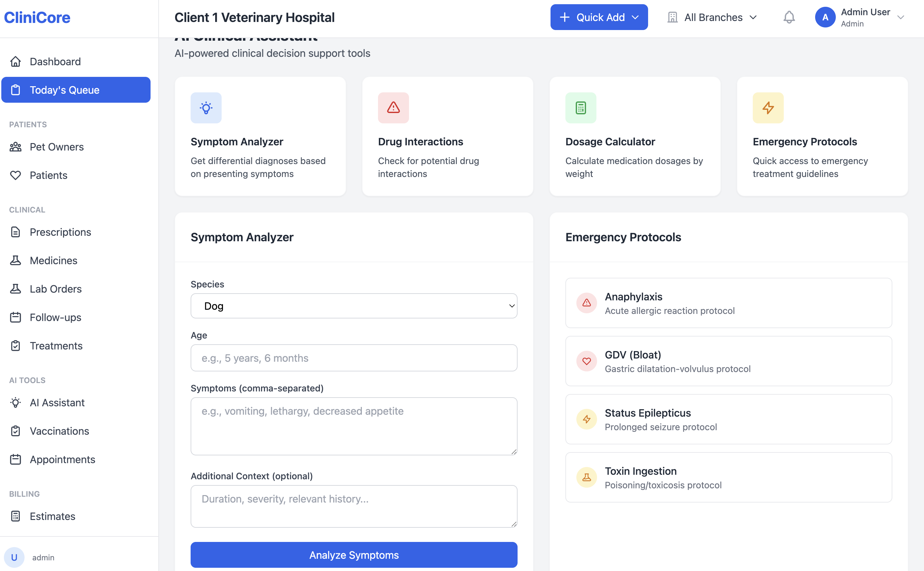Go to Prescriptions in the sidebar

pos(60,232)
